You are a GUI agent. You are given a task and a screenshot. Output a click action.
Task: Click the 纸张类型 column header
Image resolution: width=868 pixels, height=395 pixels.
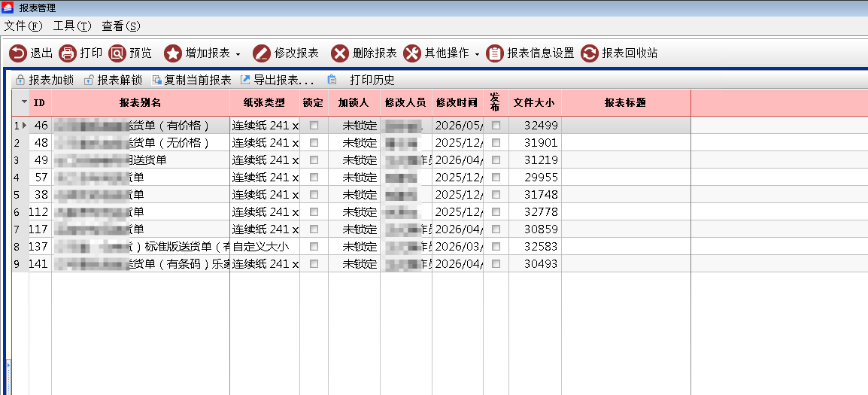pos(265,102)
